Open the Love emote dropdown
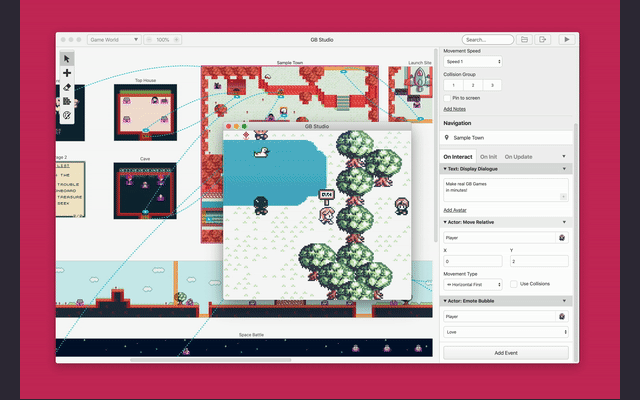The height and width of the screenshot is (400, 640). point(506,332)
